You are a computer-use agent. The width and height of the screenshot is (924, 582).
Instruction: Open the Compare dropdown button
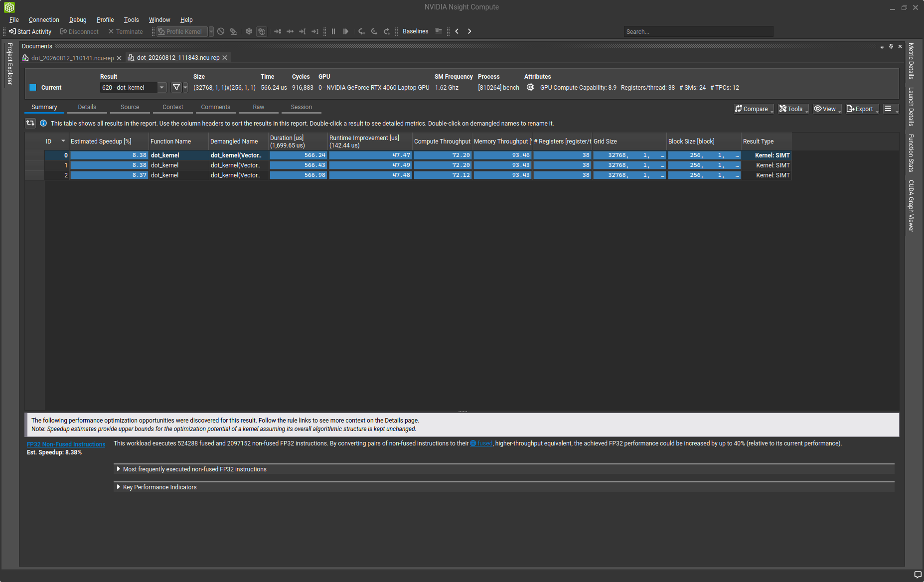click(x=754, y=109)
